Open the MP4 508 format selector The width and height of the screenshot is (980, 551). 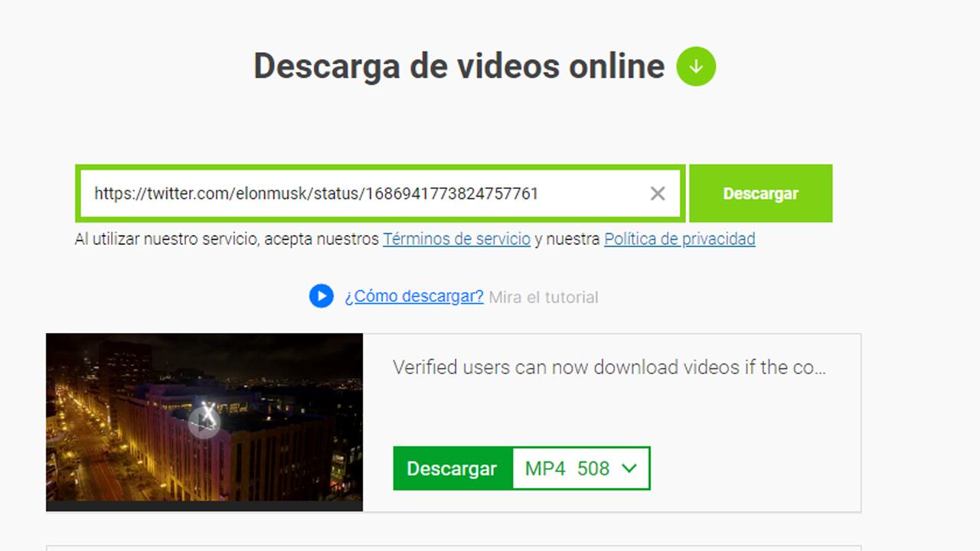click(x=580, y=468)
